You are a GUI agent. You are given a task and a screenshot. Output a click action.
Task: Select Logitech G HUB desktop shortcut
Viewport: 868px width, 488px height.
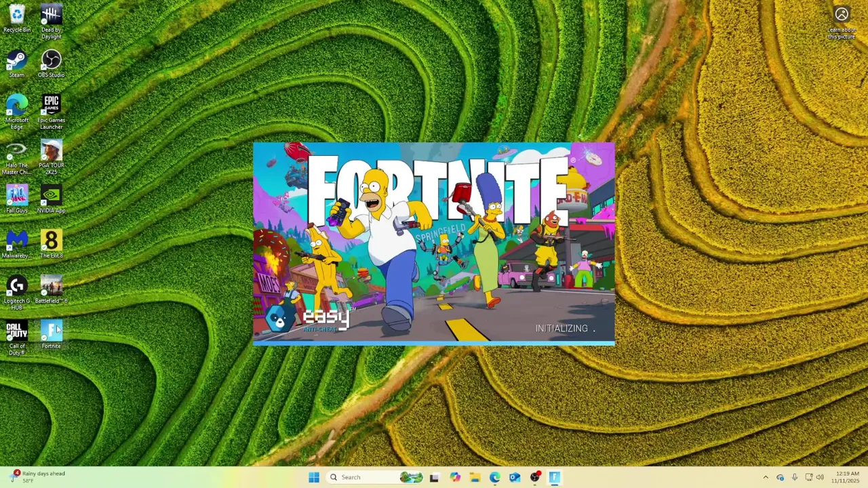[x=17, y=293]
